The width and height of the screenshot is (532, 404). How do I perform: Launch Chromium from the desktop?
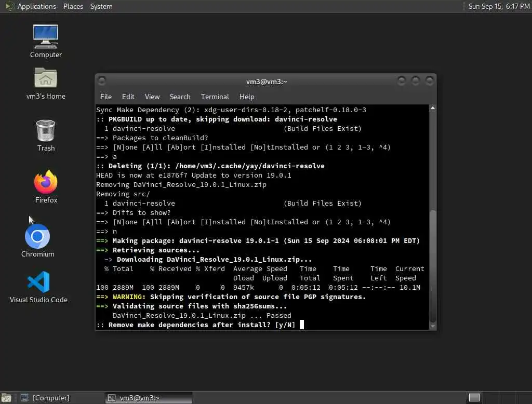tap(37, 240)
